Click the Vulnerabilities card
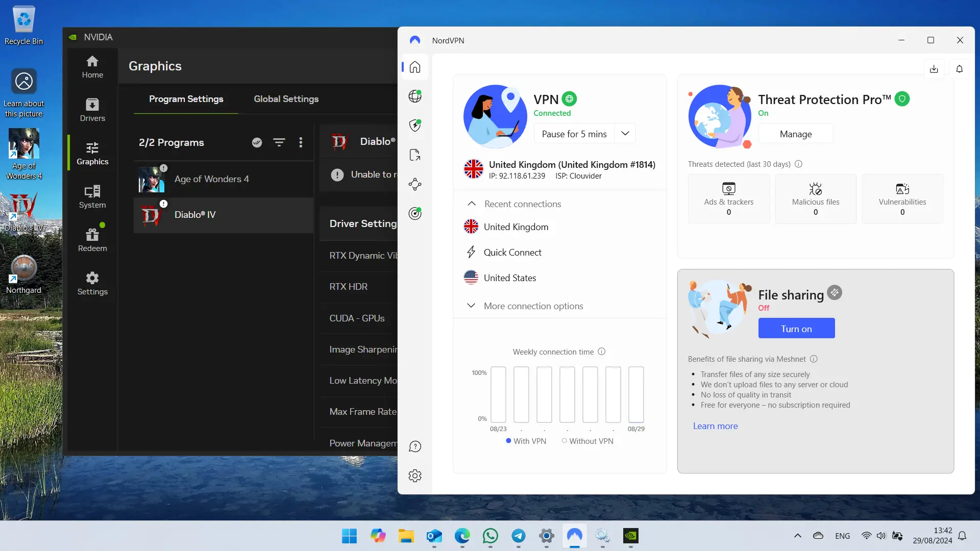 [x=902, y=199]
